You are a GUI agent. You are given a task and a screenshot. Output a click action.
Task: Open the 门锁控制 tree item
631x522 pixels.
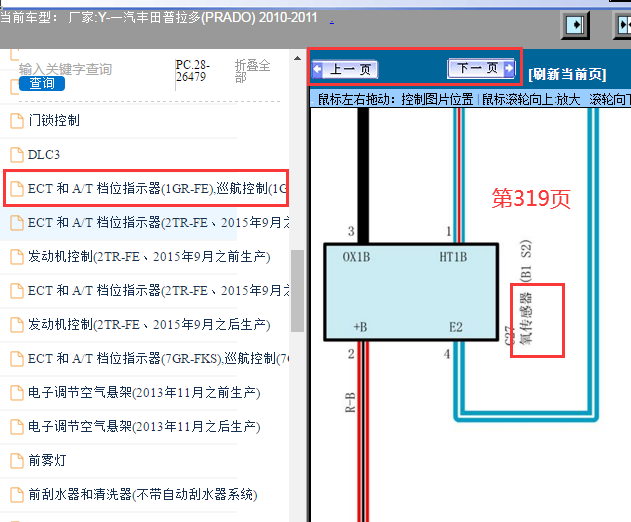(x=54, y=120)
